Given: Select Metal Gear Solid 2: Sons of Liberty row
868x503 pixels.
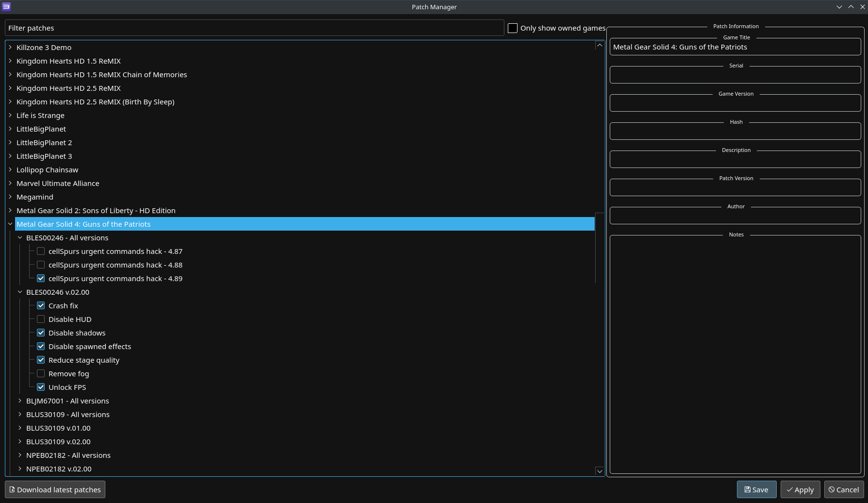Looking at the screenshot, I should [305, 211].
